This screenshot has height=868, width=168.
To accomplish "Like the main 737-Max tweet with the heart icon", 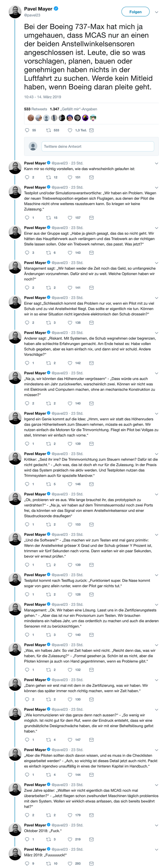I will click(70, 131).
